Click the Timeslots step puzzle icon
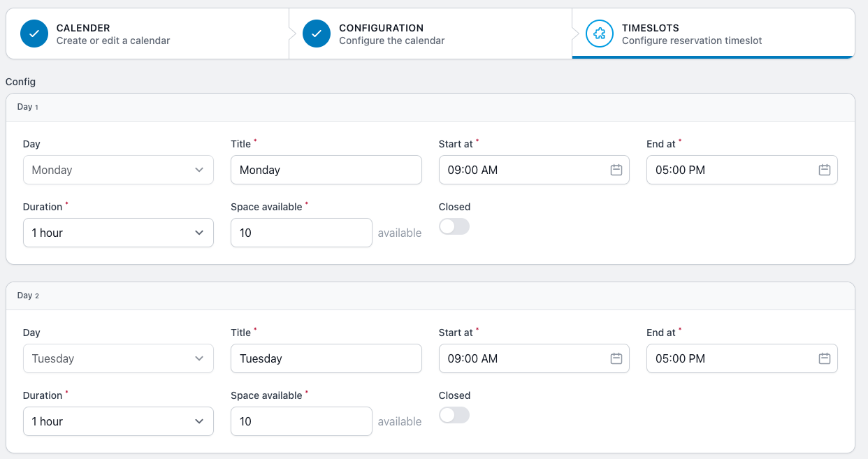 599,34
